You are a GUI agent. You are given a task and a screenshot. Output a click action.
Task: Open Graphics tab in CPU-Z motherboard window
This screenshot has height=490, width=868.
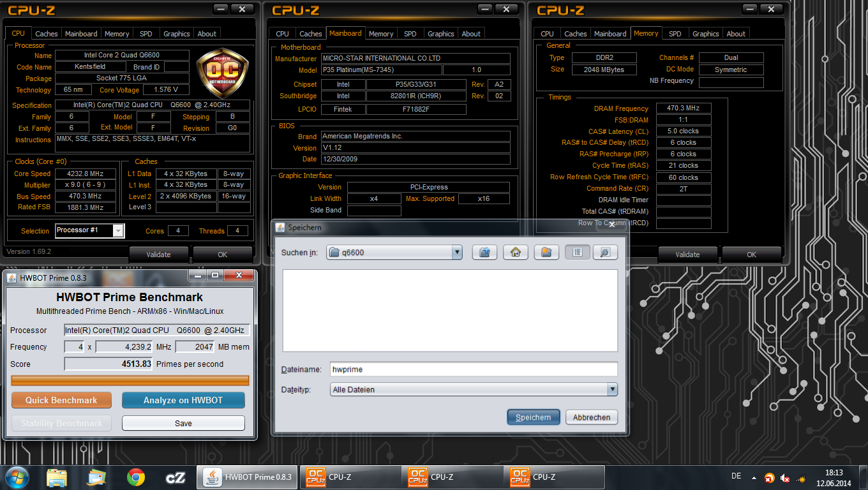[441, 34]
